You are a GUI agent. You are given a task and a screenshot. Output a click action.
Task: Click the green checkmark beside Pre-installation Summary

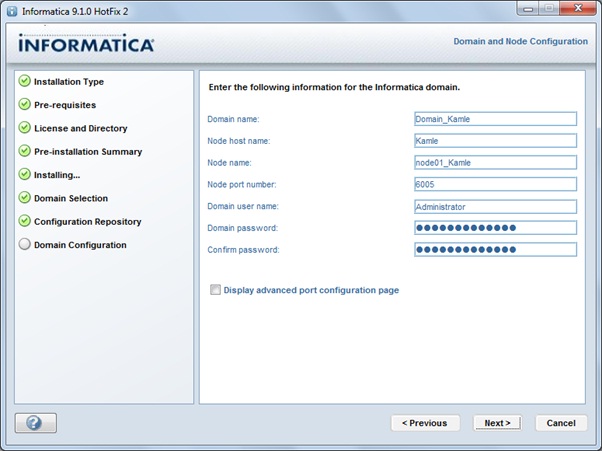coord(25,151)
